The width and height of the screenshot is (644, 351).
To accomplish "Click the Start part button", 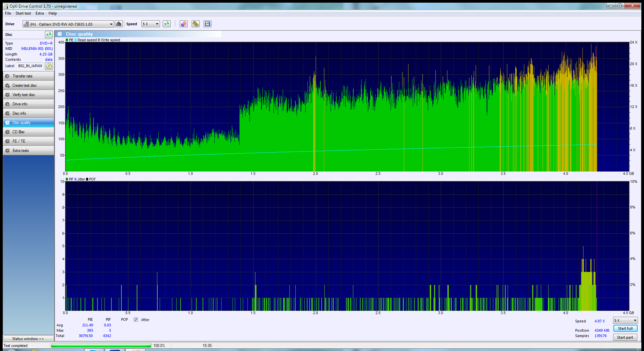I will click(625, 337).
